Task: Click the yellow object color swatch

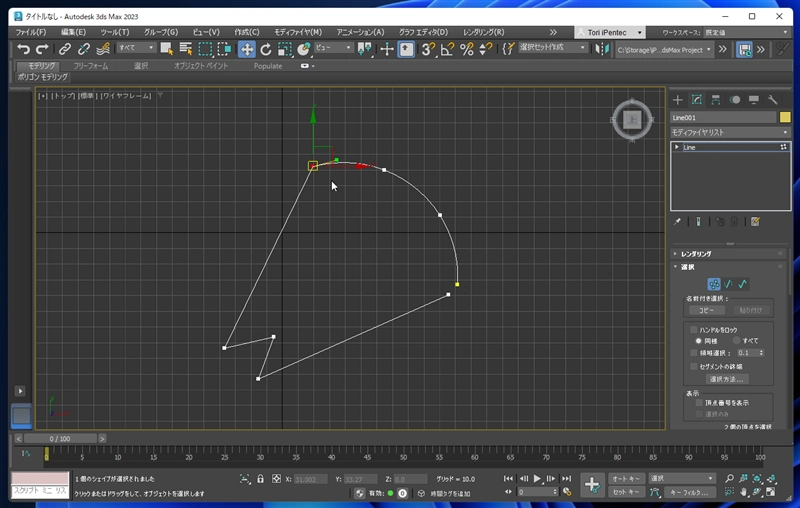Action: [x=785, y=117]
